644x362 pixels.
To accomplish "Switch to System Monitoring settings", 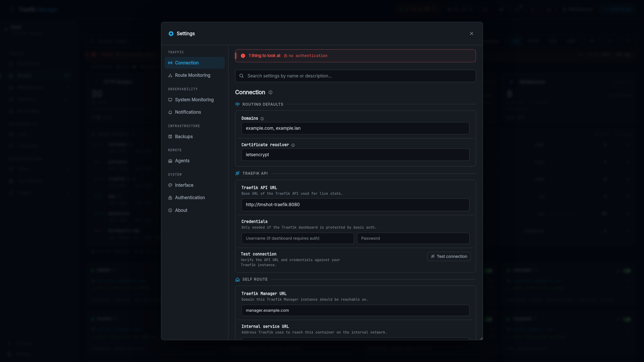I will [x=195, y=100].
